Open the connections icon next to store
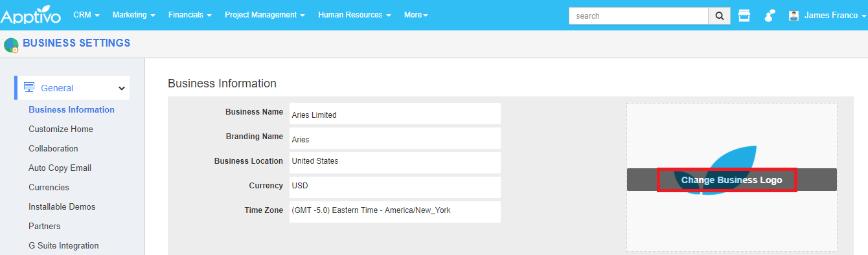Screen dimensions: 868x255 point(770,16)
